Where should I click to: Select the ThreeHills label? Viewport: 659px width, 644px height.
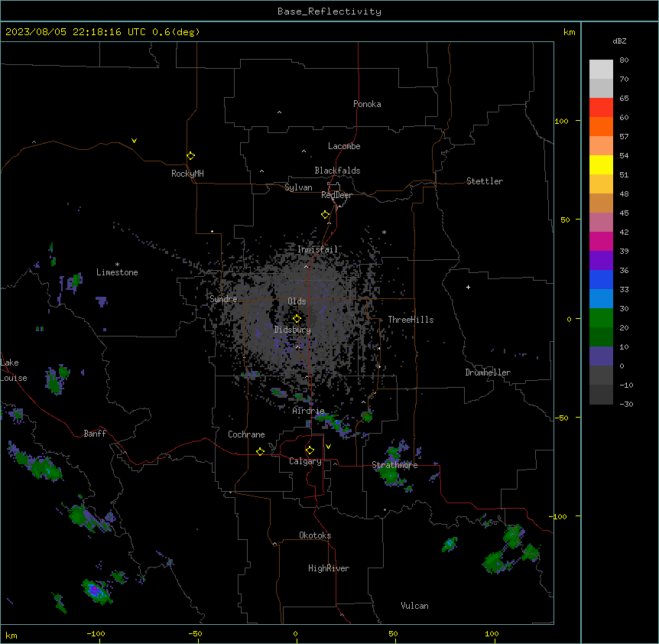click(x=411, y=320)
